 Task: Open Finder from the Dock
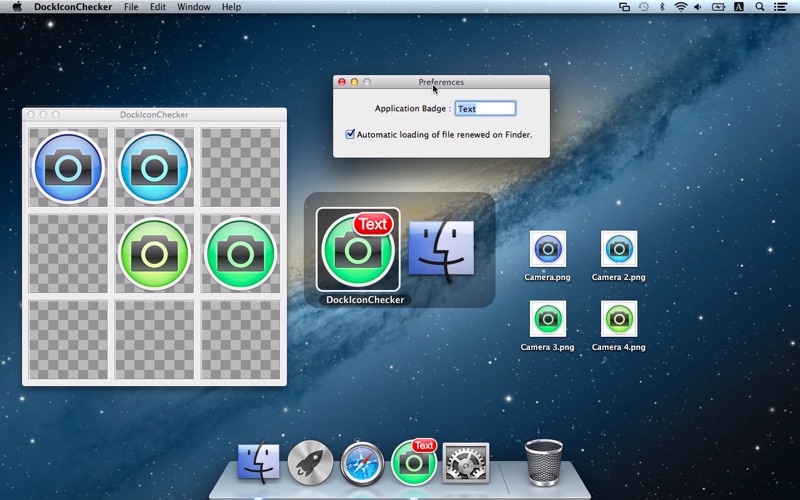pos(259,462)
